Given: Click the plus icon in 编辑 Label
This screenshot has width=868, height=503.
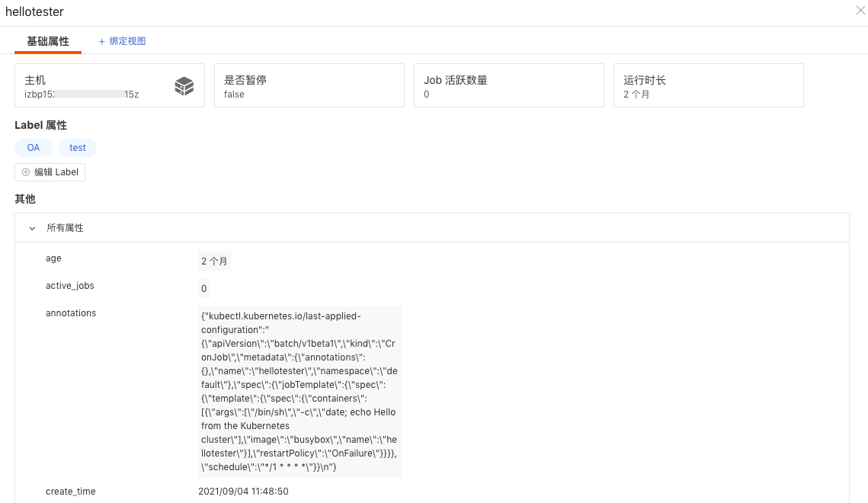Looking at the screenshot, I should tap(26, 172).
